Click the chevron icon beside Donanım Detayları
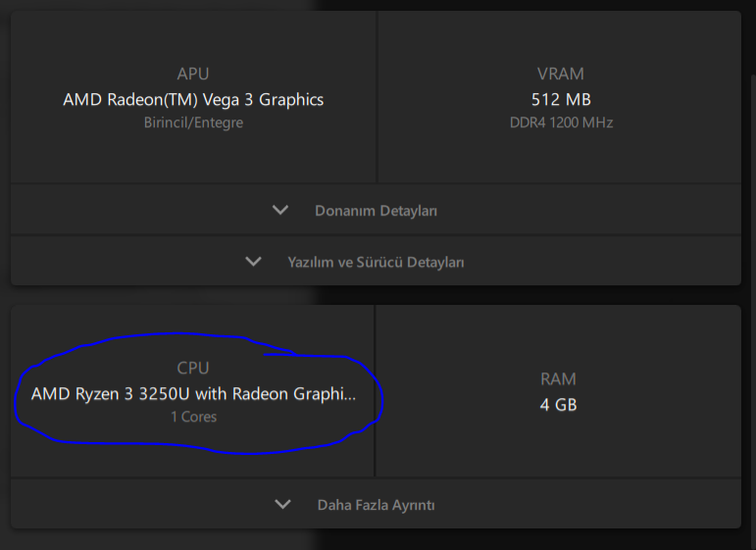 pyautogui.click(x=280, y=211)
